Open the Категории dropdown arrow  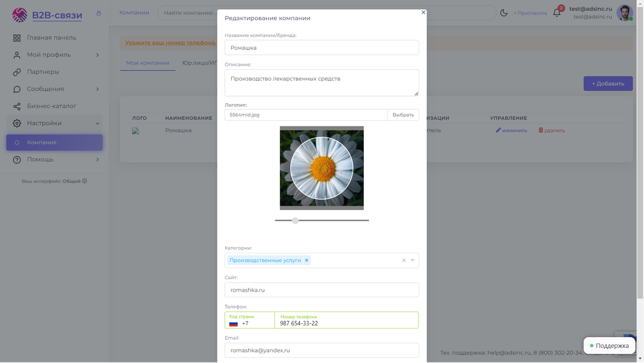(413, 260)
